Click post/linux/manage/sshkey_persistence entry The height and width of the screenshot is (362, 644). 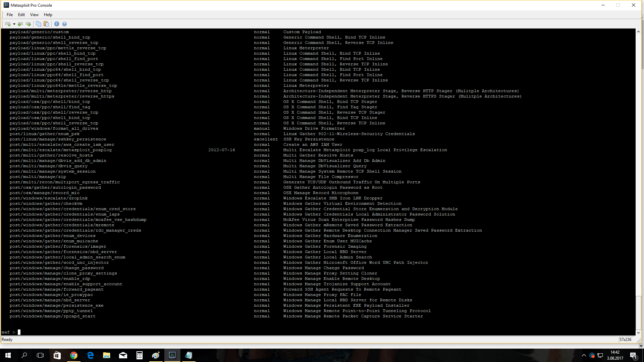point(58,139)
